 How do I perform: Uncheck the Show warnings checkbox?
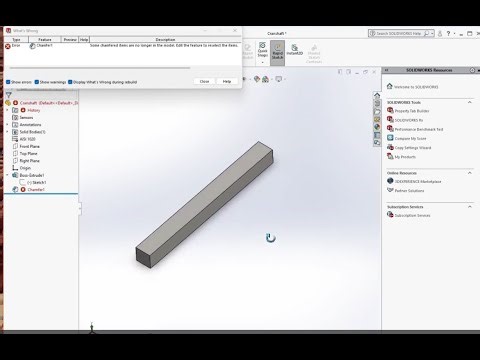tap(37, 82)
